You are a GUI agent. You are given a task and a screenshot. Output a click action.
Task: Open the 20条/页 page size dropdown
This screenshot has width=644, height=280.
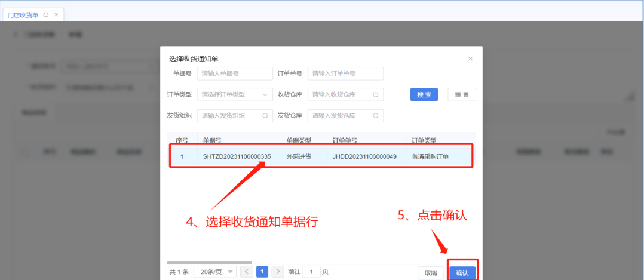point(215,272)
